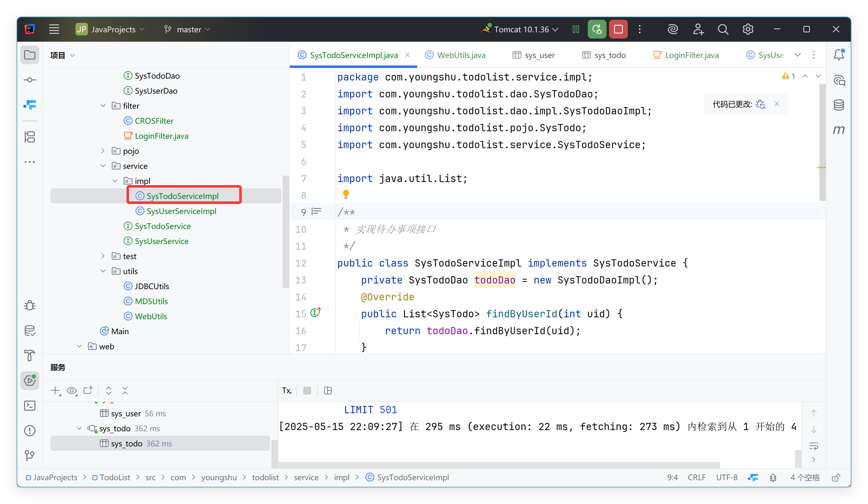Switch to the WebUtils.java tab
868x504 pixels.
[x=455, y=55]
